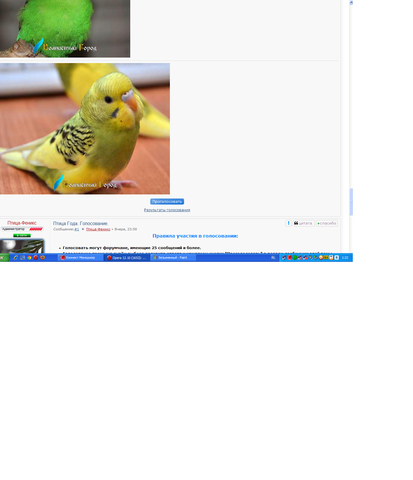Open the Windows Start button
The width and height of the screenshot is (413, 480).
(4, 258)
